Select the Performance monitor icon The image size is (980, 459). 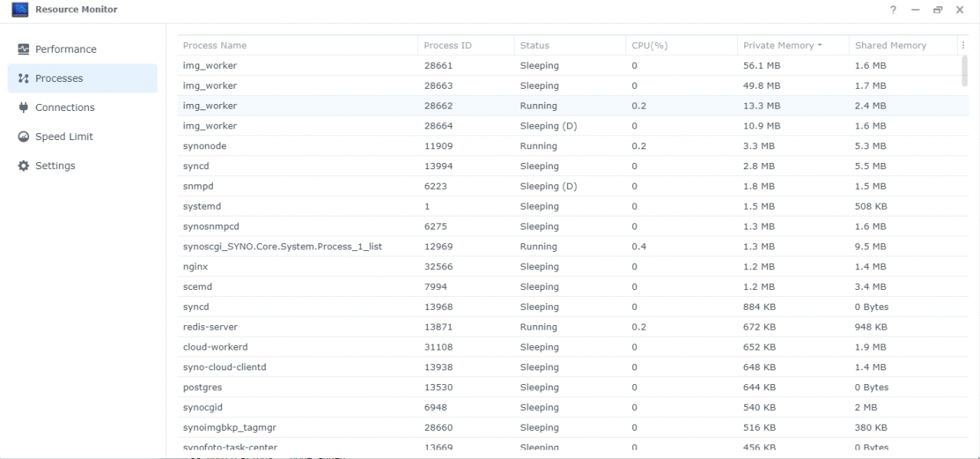pyautogui.click(x=23, y=49)
